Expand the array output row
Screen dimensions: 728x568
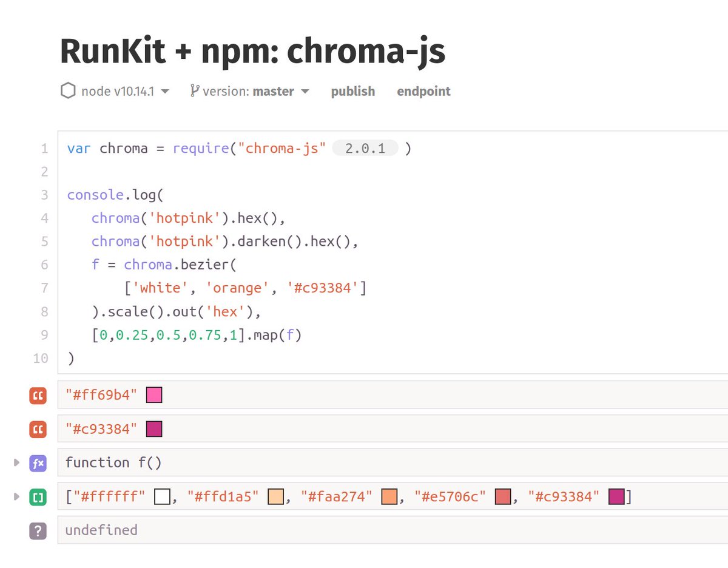[x=16, y=498]
